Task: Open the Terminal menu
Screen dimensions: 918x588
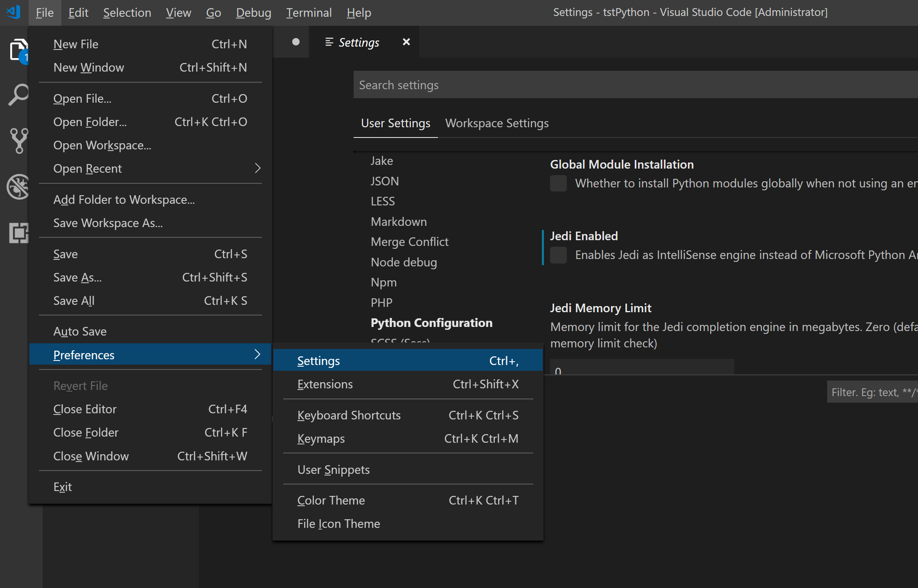Action: point(309,13)
